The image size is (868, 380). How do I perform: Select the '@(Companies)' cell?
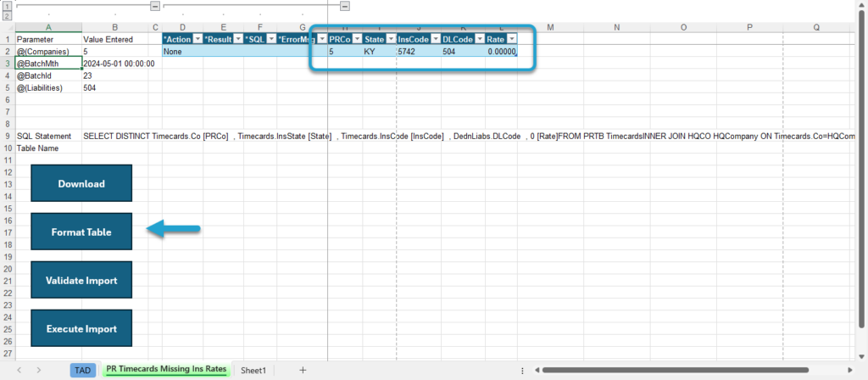coord(48,52)
